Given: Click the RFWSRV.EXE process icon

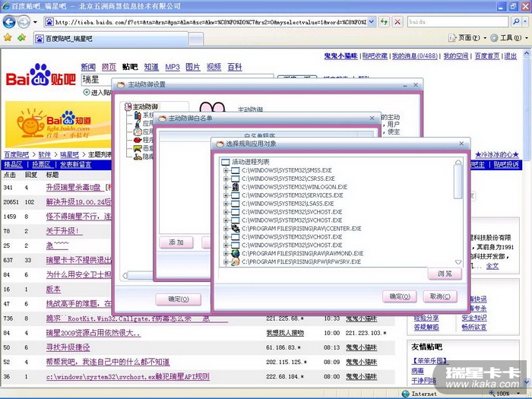Looking at the screenshot, I should tap(236, 261).
